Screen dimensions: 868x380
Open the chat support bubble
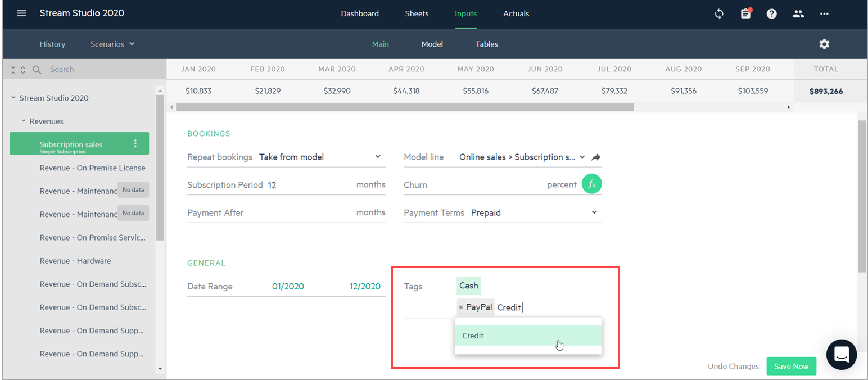pos(841,354)
